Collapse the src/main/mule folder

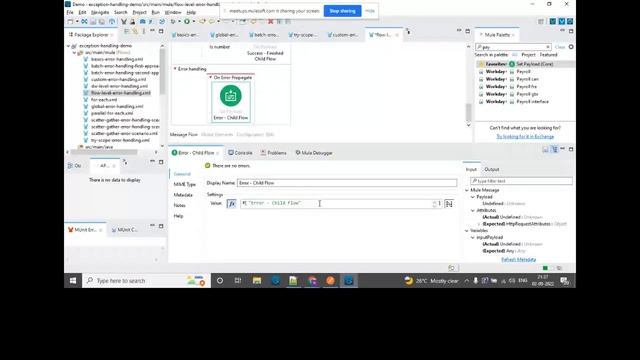(x=74, y=53)
